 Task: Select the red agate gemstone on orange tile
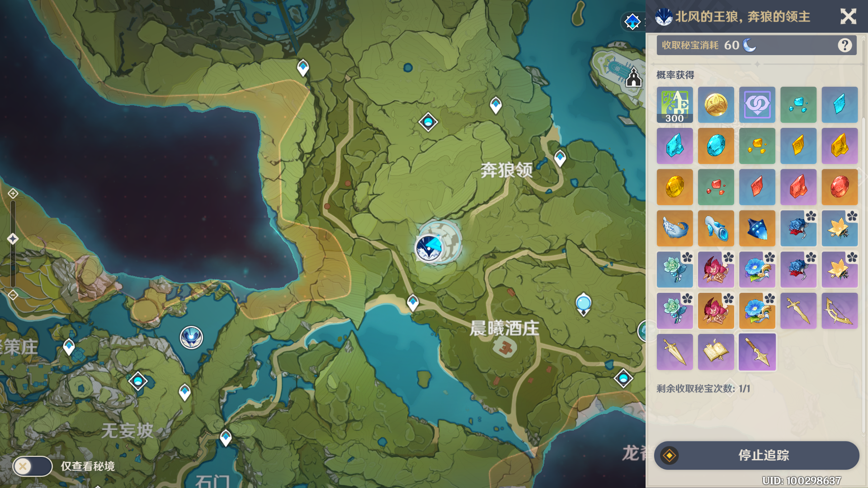[x=840, y=187]
